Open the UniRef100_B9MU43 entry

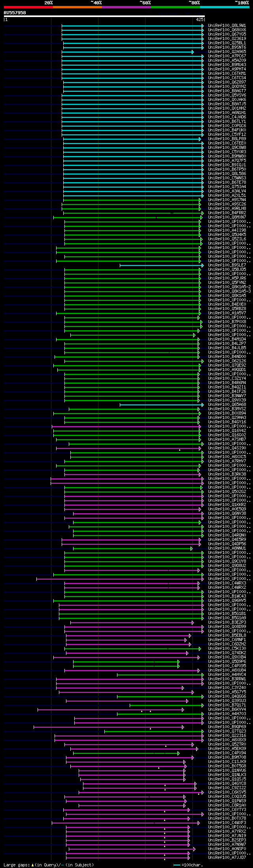(x=227, y=65)
